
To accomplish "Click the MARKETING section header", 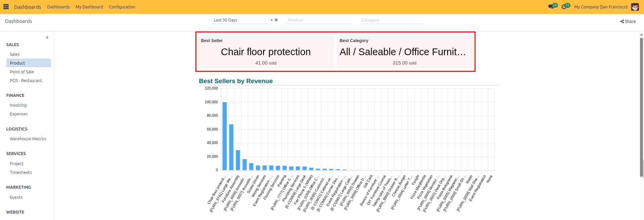I will pos(18,187).
